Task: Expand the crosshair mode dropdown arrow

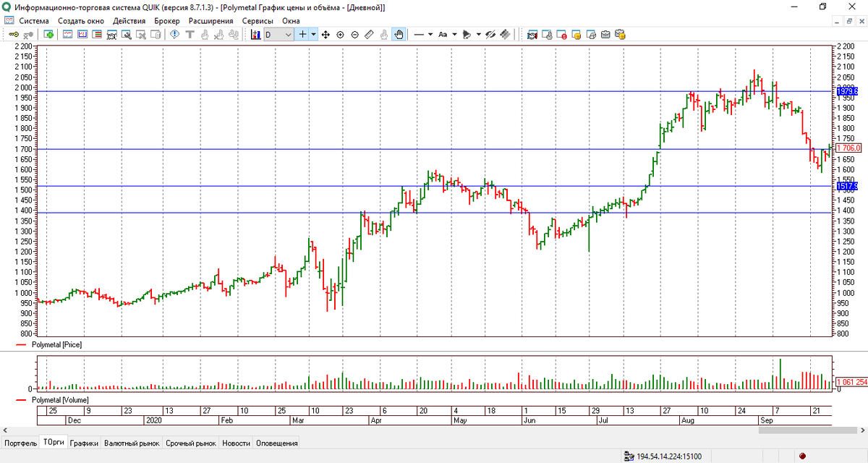Action: point(313,34)
